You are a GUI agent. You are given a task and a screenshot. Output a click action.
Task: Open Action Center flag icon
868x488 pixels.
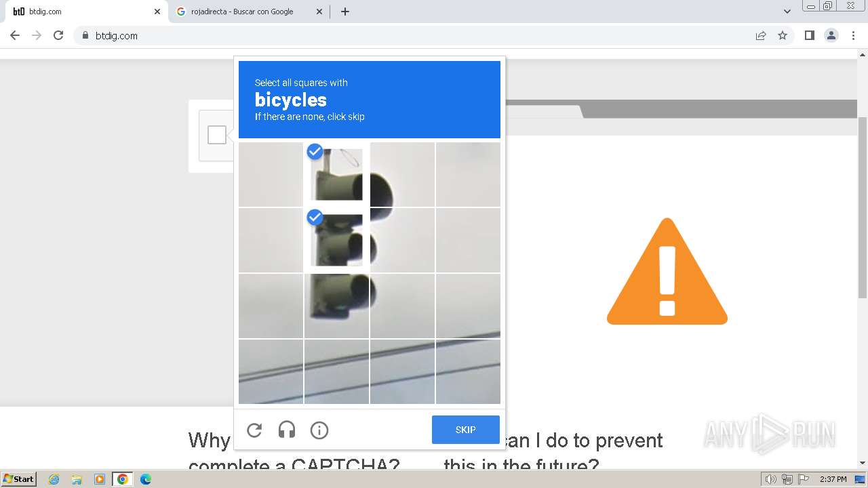[x=804, y=479]
